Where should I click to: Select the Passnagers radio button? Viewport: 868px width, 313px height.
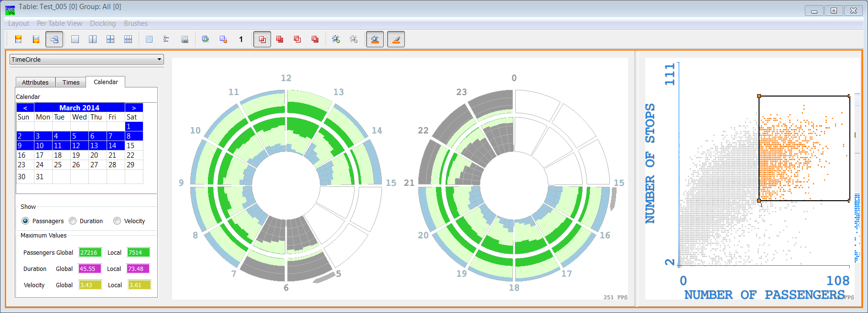[x=25, y=221]
